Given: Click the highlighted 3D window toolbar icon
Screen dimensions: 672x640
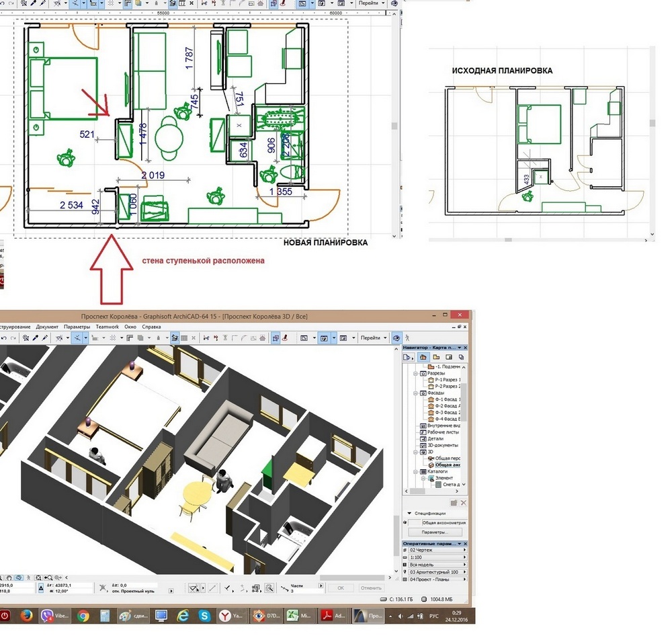Looking at the screenshot, I should [x=324, y=337].
